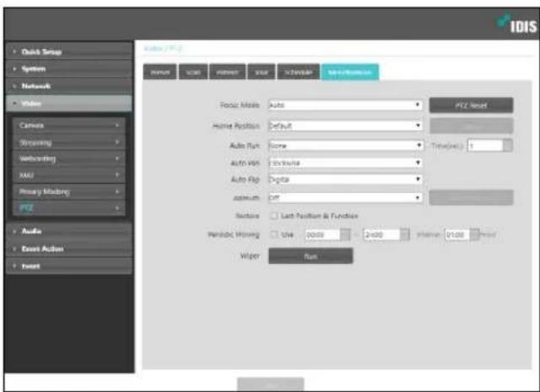Screen dimensions: 540x392
Task: Click the Periodic Moving start time field
Action: pyautogui.click(x=322, y=234)
